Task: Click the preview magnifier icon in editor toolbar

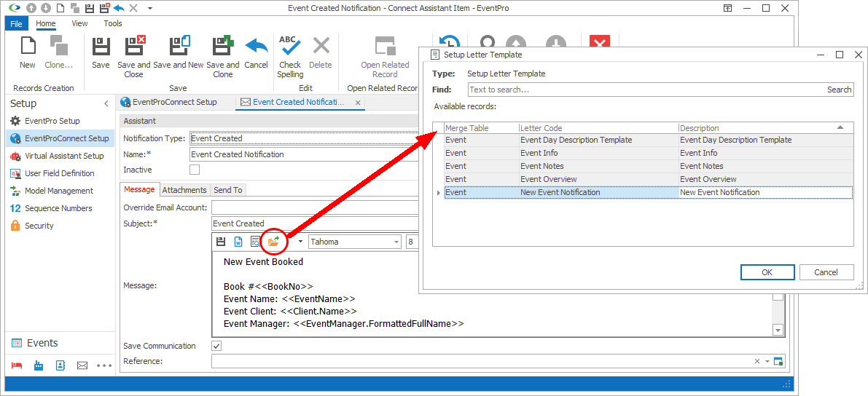Action: tap(255, 242)
